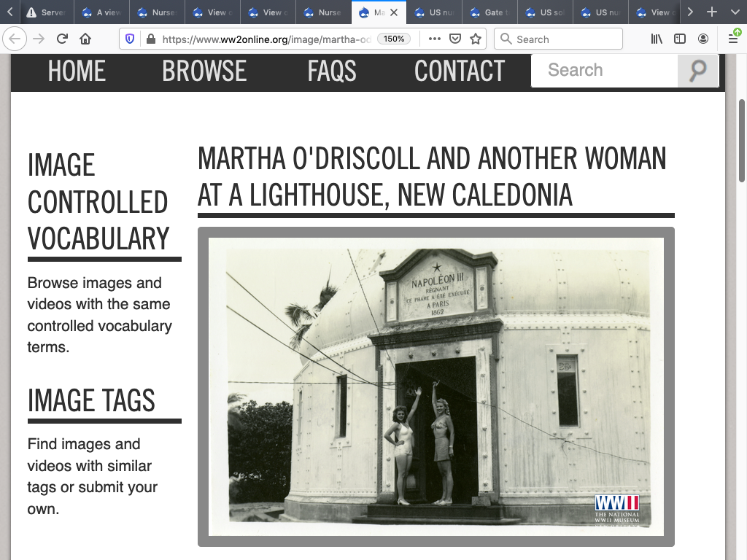747x560 pixels.
Task: Open the CONTACT page
Action: coord(459,71)
